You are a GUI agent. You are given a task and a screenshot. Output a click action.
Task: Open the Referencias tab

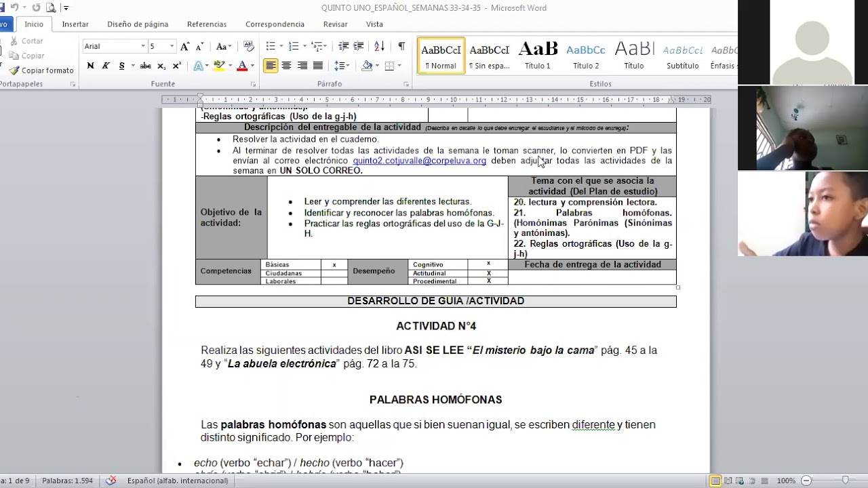tap(207, 24)
